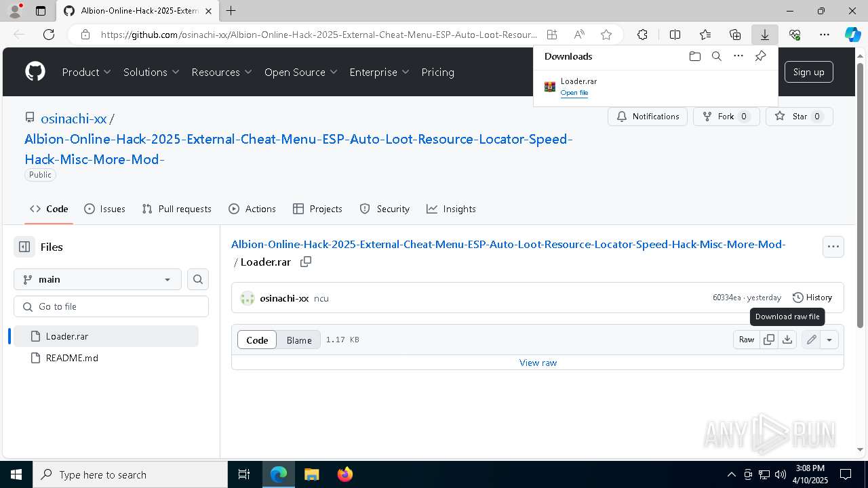
Task: View site information padlock icon
Action: click(85, 35)
